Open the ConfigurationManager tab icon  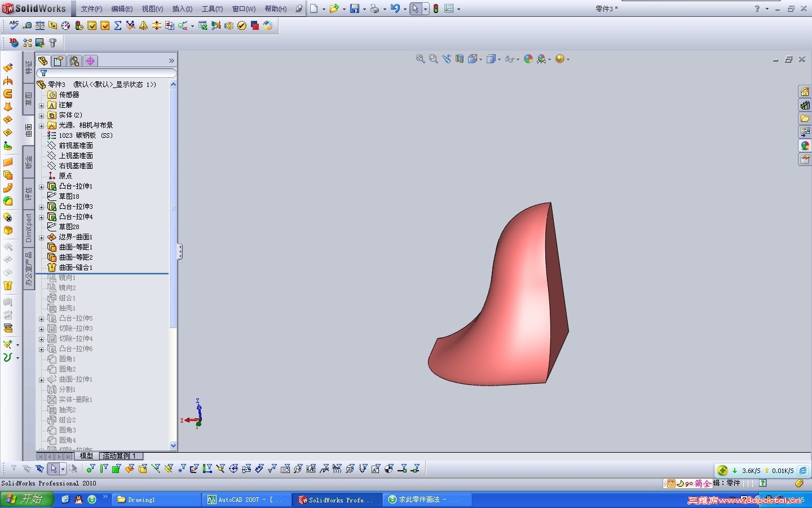click(74, 60)
